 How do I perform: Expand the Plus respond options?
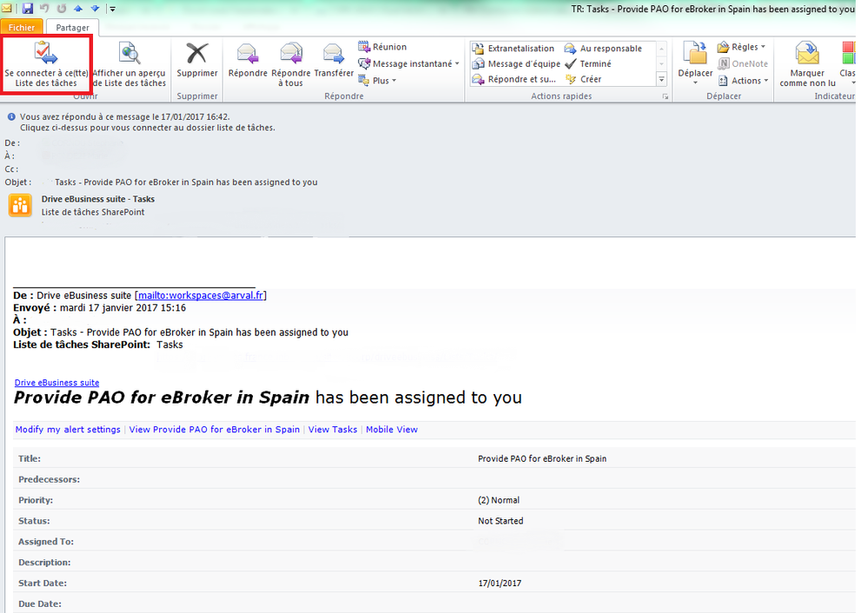coord(378,80)
